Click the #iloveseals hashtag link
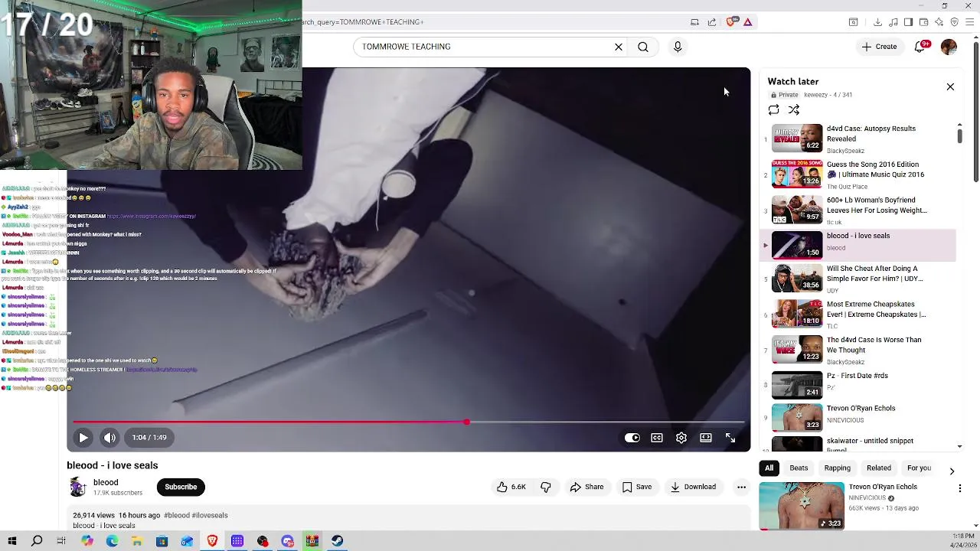The image size is (980, 551). (210, 516)
